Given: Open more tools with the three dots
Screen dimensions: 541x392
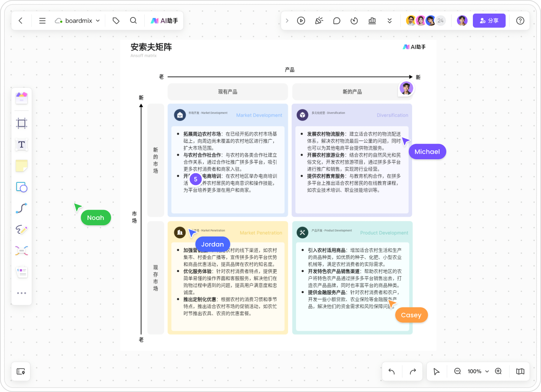Looking at the screenshot, I should click(21, 293).
